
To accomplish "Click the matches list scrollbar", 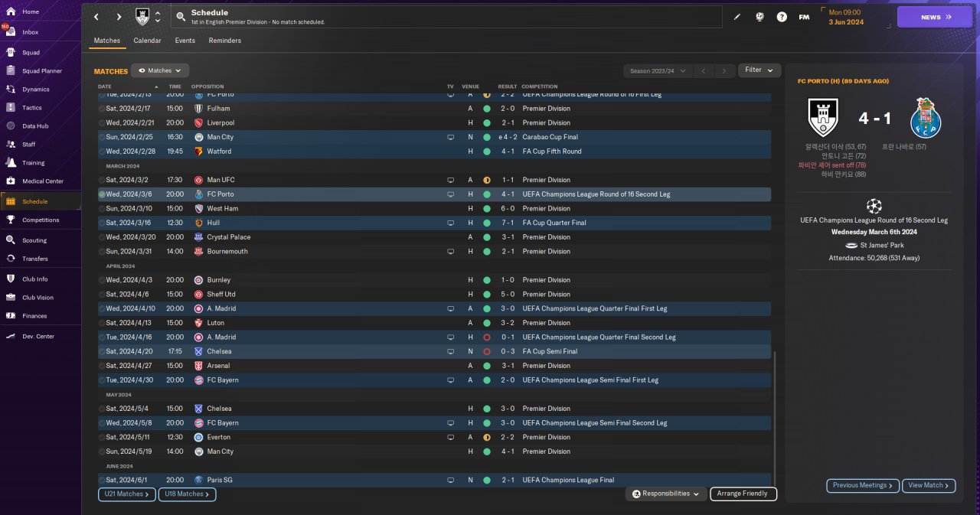I will click(x=775, y=419).
